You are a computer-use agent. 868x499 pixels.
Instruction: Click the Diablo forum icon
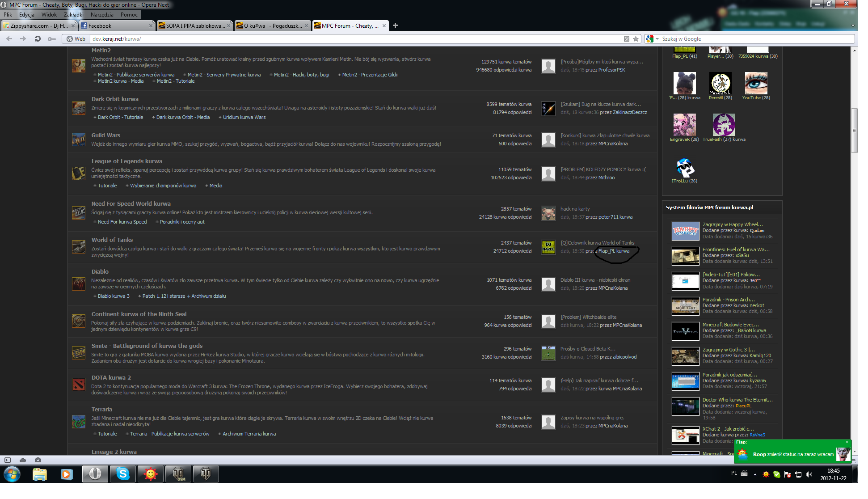(x=79, y=283)
